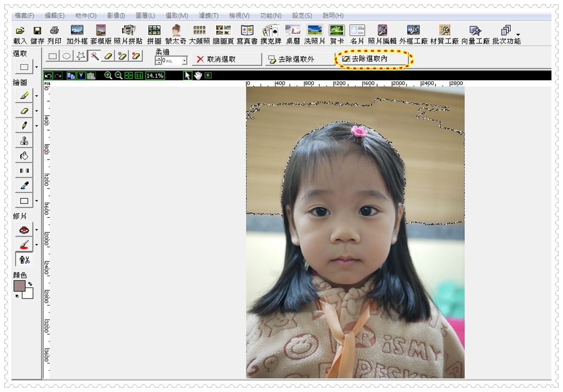Click the redo arrow icon
563x392 pixels.
[x=58, y=75]
